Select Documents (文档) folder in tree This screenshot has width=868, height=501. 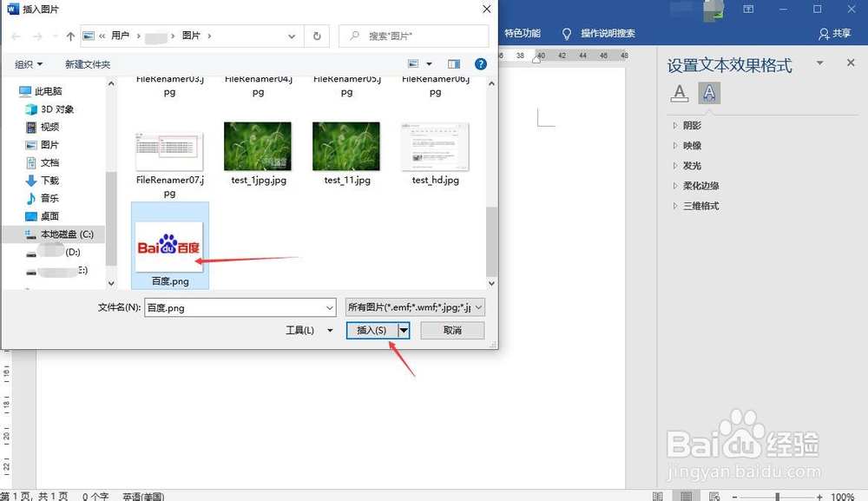click(x=43, y=162)
